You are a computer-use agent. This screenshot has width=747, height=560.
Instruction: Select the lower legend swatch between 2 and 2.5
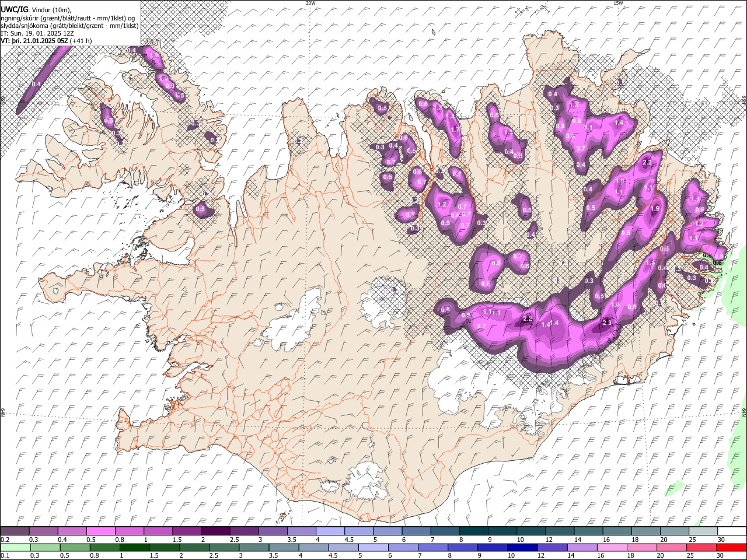pyautogui.click(x=194, y=547)
